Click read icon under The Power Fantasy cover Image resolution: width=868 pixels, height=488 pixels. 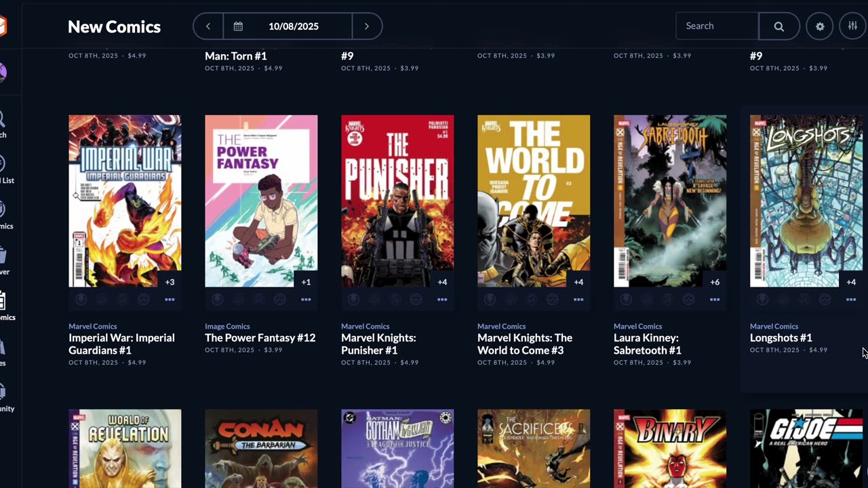[x=259, y=300]
